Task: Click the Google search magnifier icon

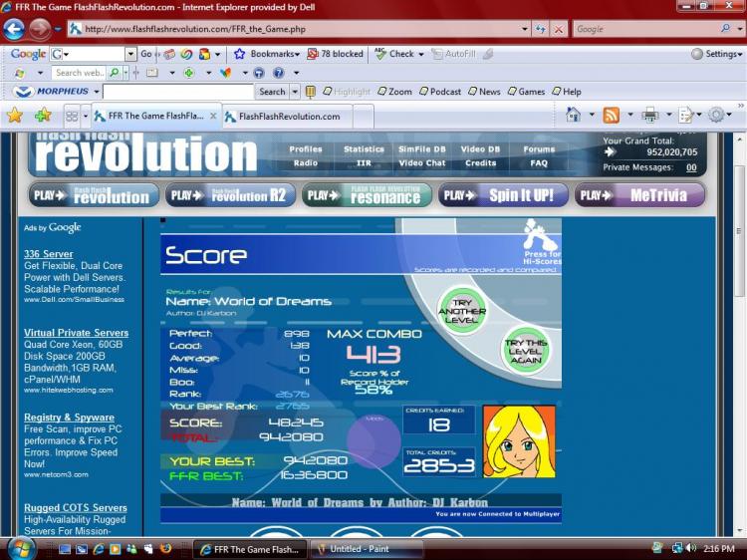Action: point(725,29)
